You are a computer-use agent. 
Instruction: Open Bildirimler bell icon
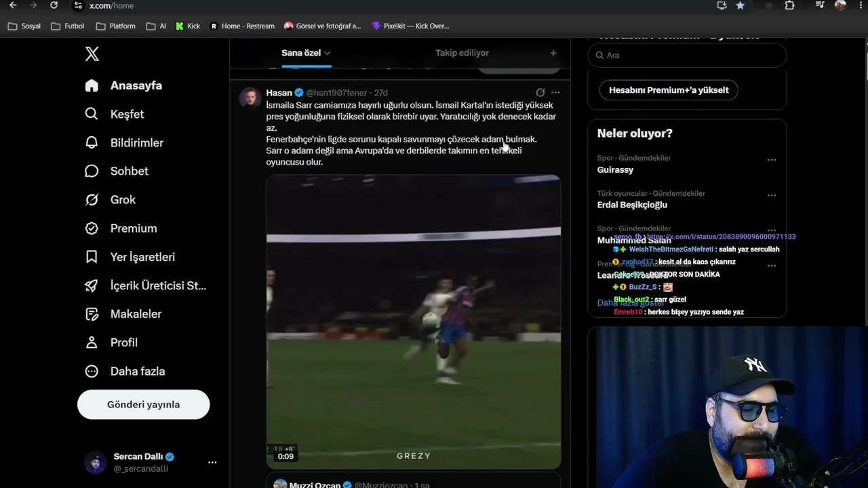click(92, 142)
